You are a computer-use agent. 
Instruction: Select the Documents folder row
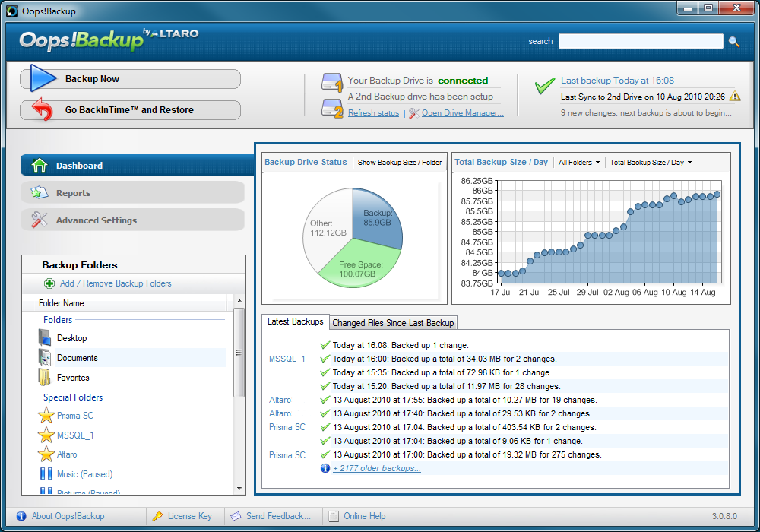[132, 357]
